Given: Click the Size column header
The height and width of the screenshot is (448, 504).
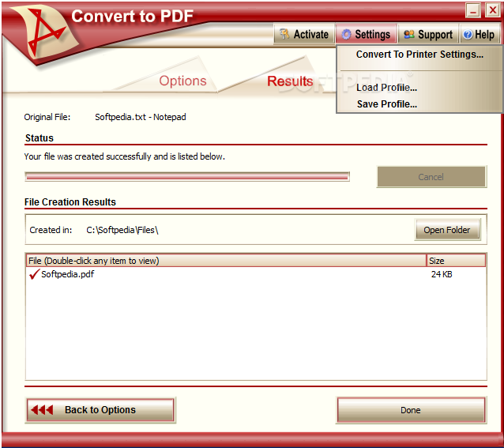Looking at the screenshot, I should (x=456, y=260).
